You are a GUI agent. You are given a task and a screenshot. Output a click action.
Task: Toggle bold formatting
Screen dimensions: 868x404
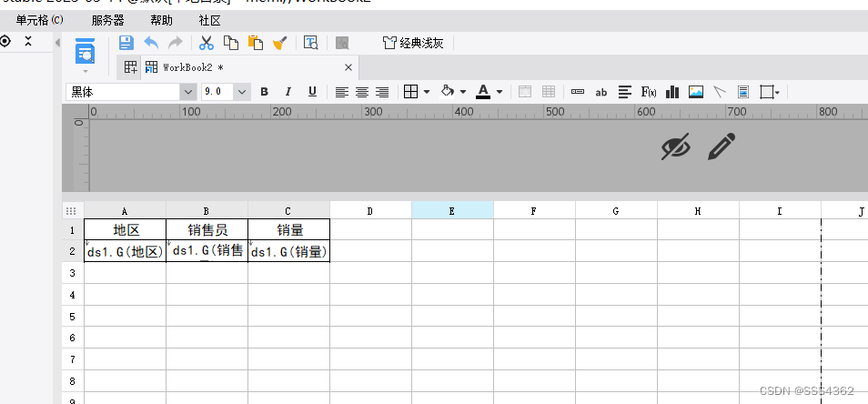point(264,92)
